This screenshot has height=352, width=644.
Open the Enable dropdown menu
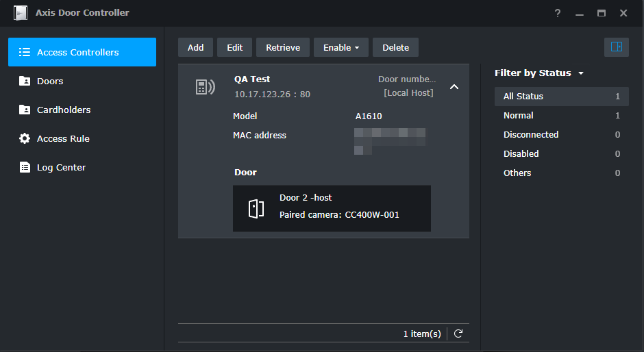pos(341,47)
